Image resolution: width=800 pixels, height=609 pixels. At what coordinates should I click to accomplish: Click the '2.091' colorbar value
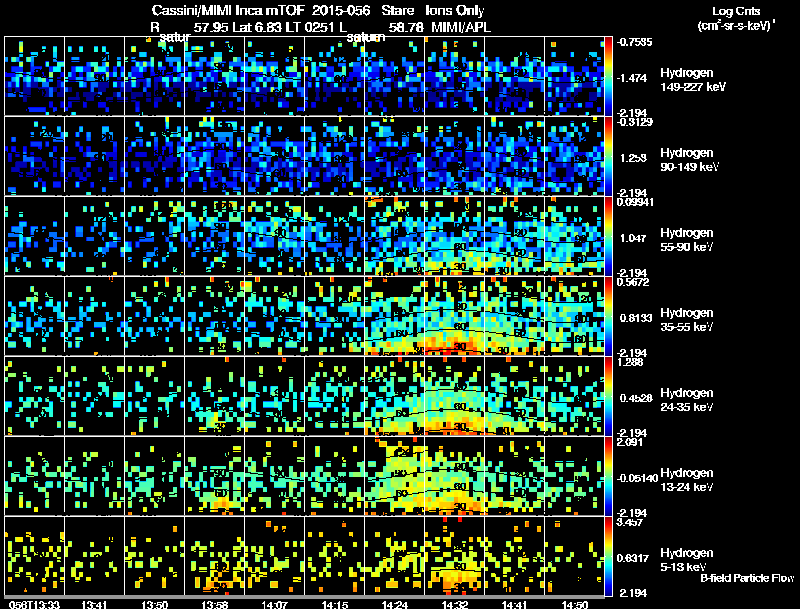point(630,442)
